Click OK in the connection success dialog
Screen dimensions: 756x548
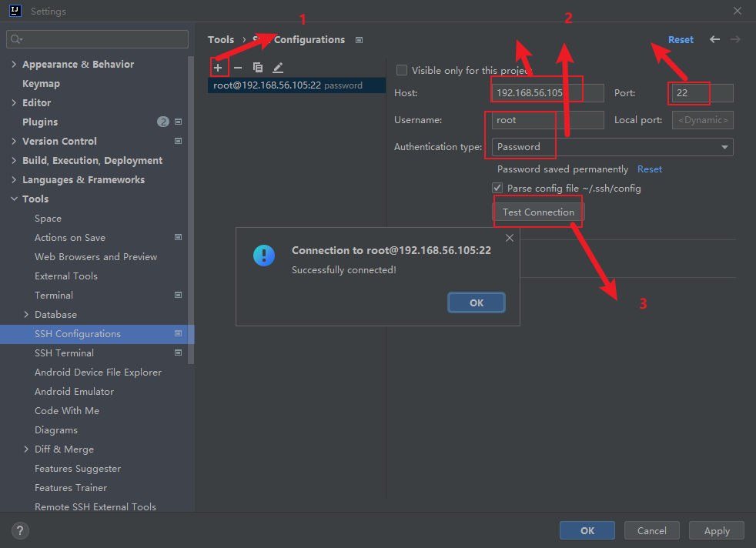point(476,302)
